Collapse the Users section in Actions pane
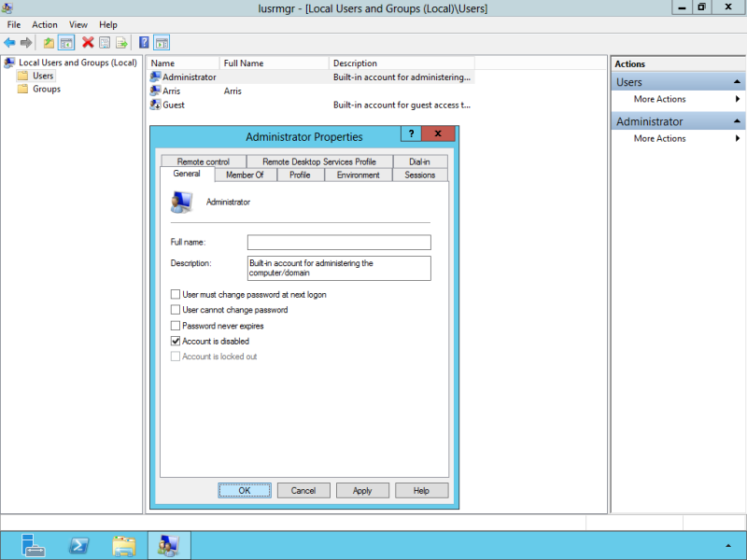 737,82
